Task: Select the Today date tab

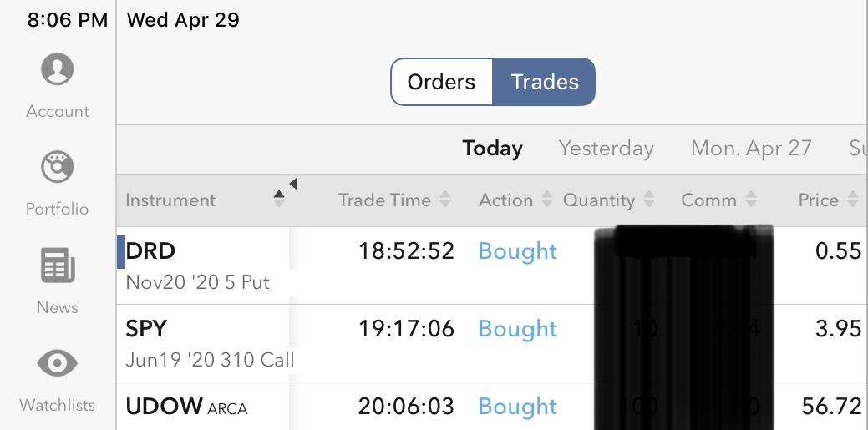Action: pyautogui.click(x=492, y=149)
